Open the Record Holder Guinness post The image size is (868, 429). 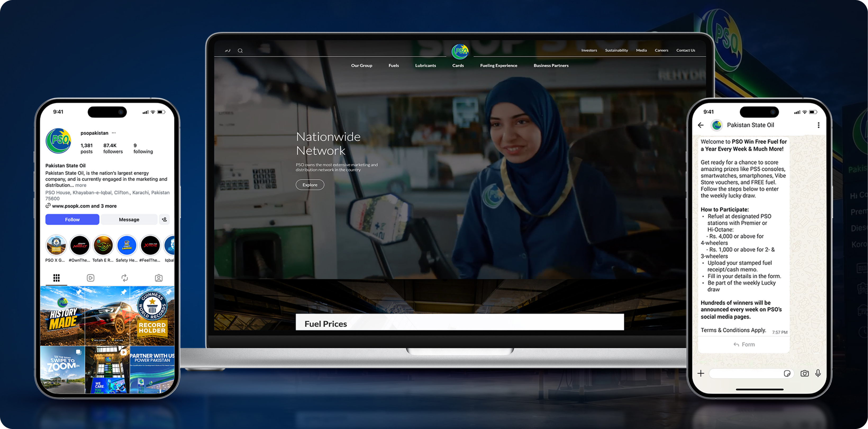pyautogui.click(x=152, y=316)
